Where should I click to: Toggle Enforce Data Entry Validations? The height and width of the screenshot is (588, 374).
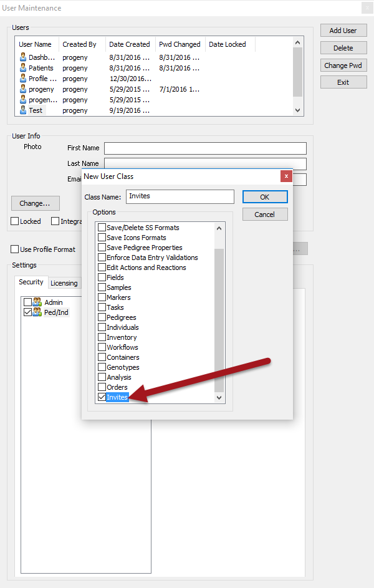[x=102, y=258]
